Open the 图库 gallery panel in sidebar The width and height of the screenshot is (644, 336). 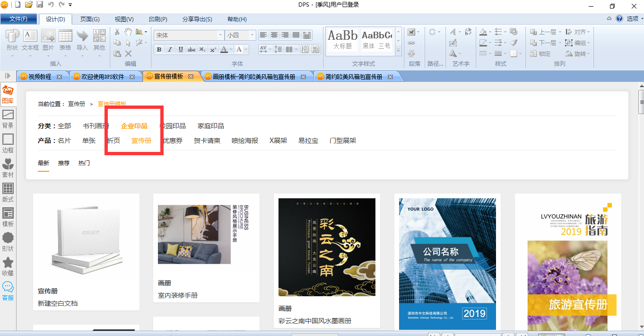[x=8, y=94]
